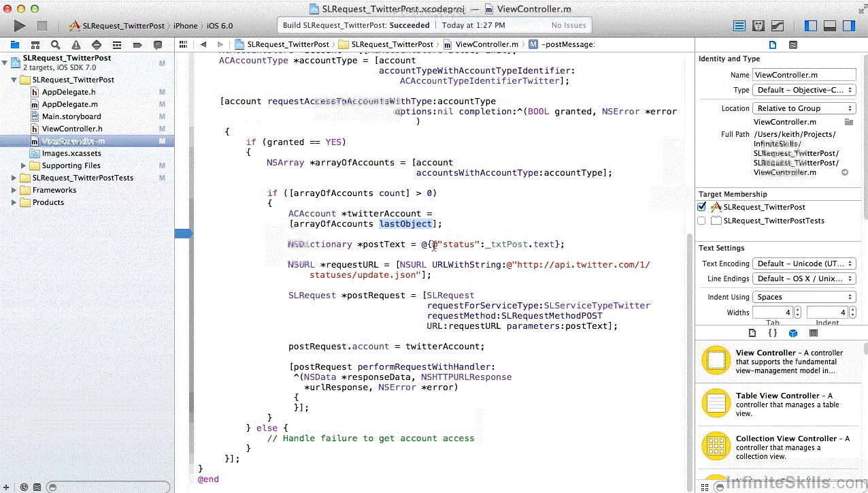This screenshot has height=493, width=868.
Task: Click the Indent width field
Action: tap(827, 313)
